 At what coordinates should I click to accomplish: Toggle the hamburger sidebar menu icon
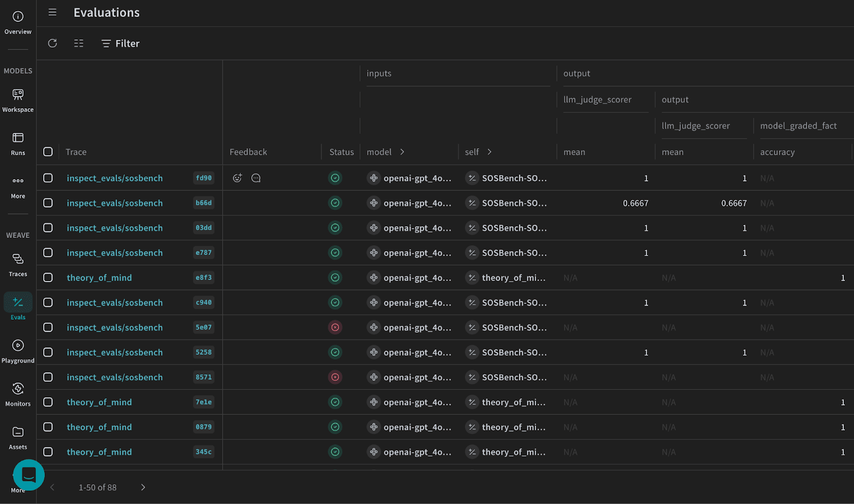coord(52,12)
